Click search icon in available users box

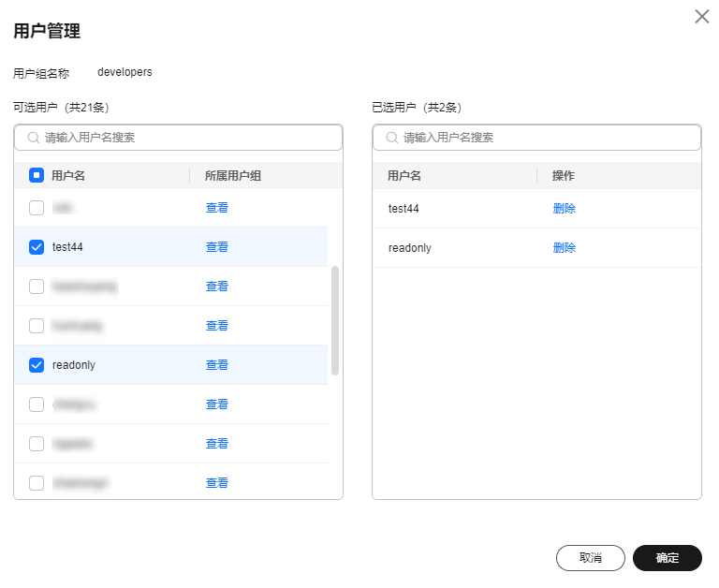[x=33, y=138]
